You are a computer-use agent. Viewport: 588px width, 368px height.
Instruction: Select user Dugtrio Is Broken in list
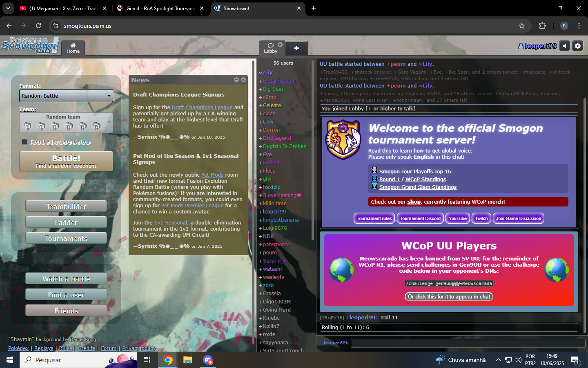pos(285,146)
